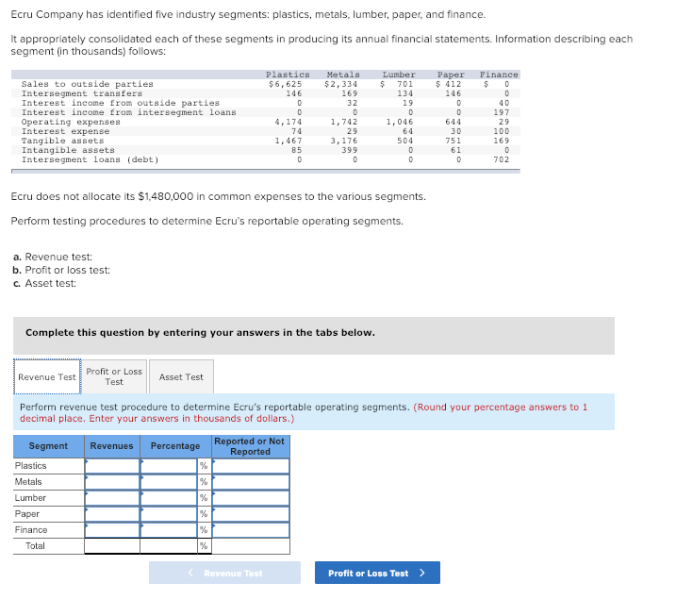676x616 pixels.
Task: Click 'Operating expenses' row label
Action: (x=71, y=122)
